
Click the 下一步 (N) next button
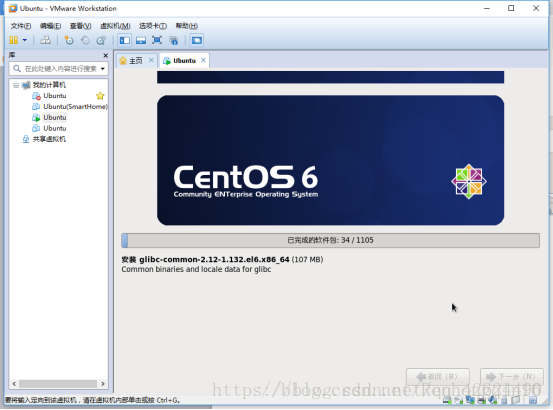click(x=512, y=377)
